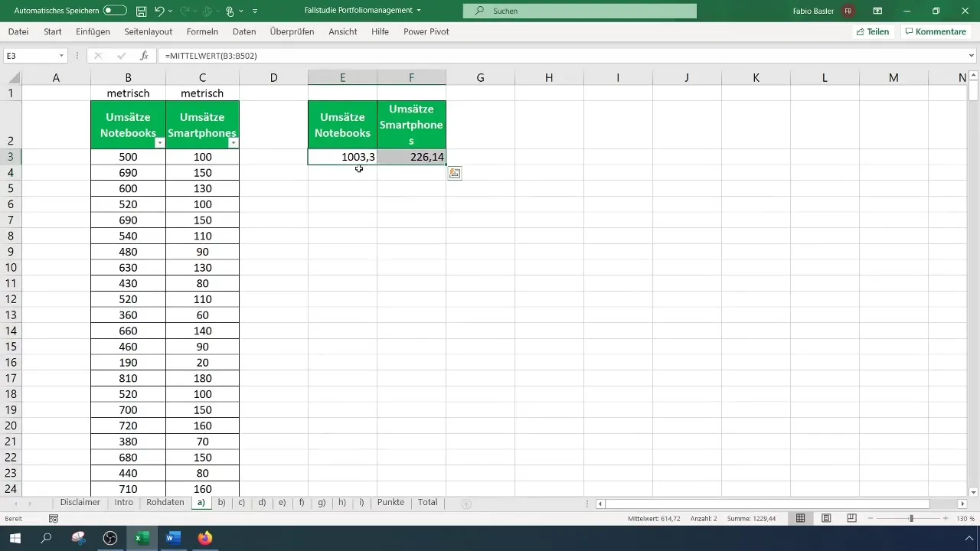Switch to sheet tab b)
The image size is (980, 551).
(x=221, y=503)
